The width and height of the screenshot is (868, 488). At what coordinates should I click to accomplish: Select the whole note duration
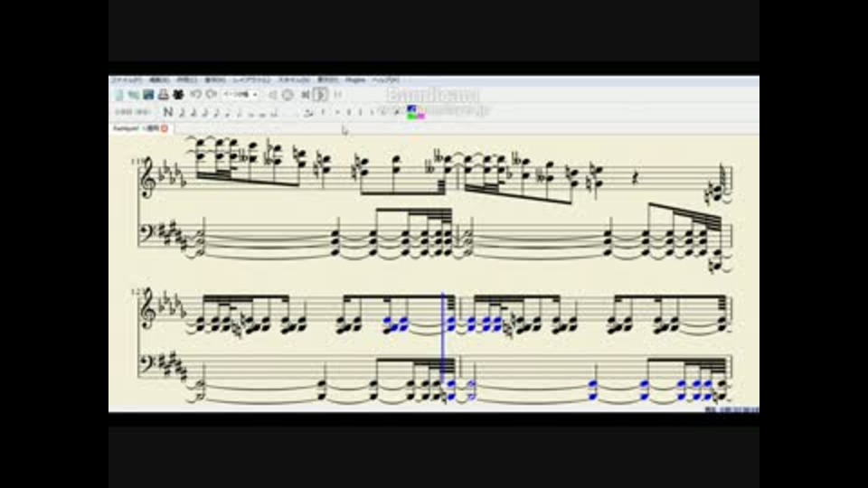point(250,113)
